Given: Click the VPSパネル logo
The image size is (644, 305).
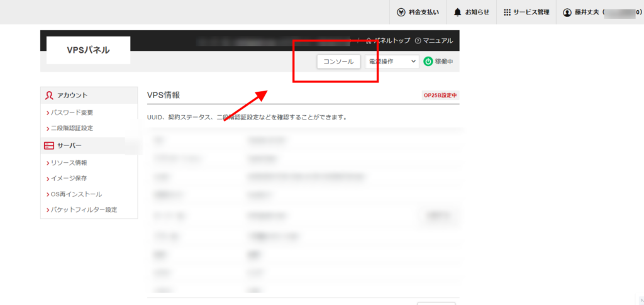Looking at the screenshot, I should [x=88, y=50].
